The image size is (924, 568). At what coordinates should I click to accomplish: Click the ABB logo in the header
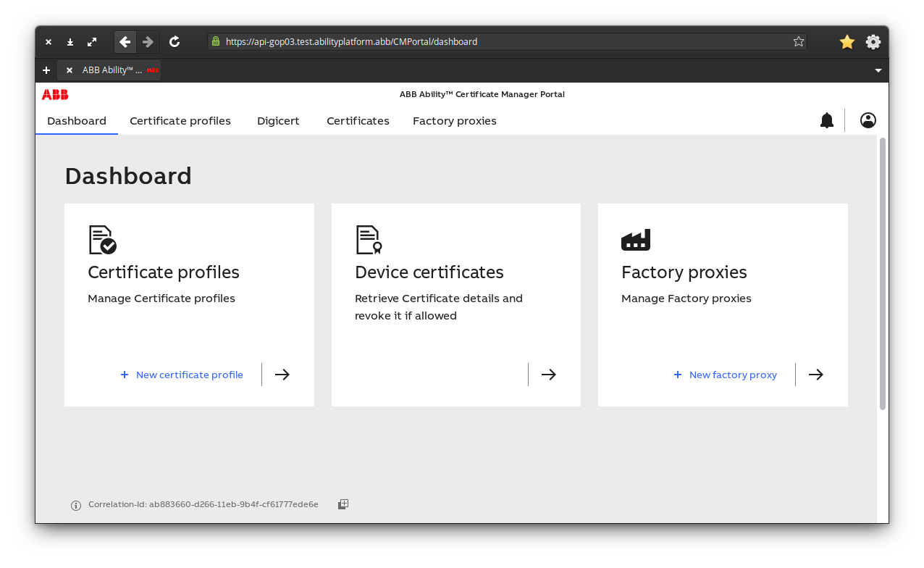pos(55,94)
